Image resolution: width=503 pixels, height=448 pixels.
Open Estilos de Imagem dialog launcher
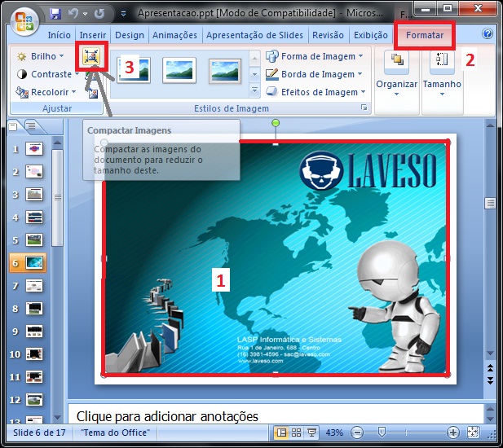point(364,108)
